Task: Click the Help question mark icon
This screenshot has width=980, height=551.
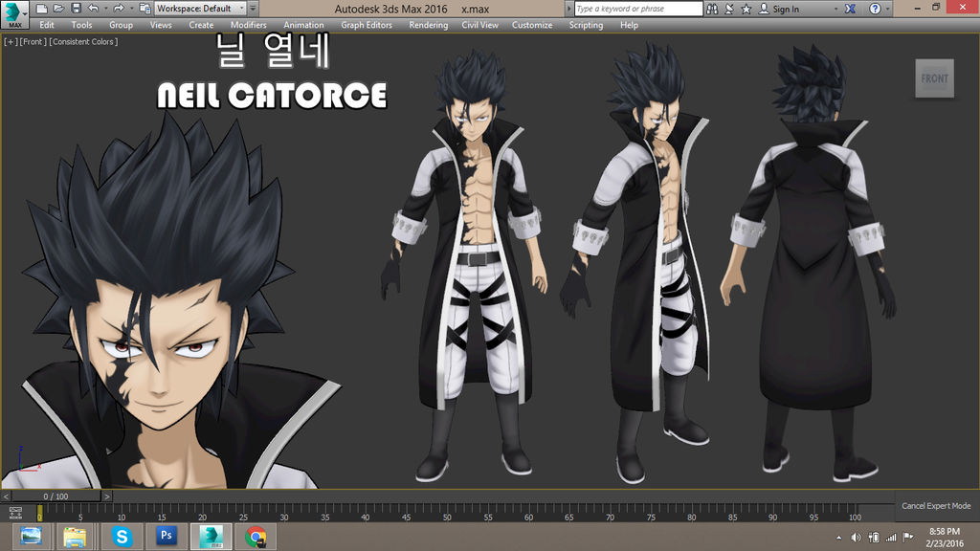Action: click(875, 9)
